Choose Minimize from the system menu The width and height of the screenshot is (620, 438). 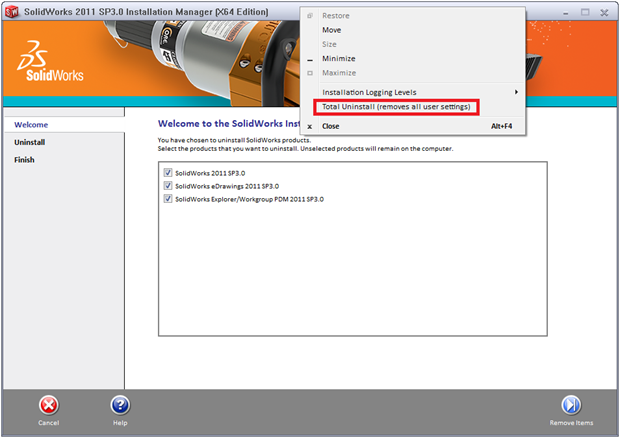(413, 59)
